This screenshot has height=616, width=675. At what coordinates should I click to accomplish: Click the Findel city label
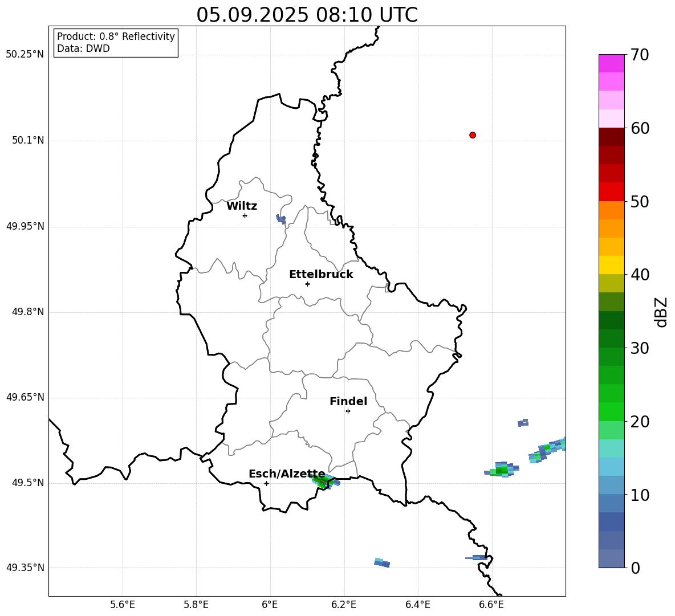point(348,401)
